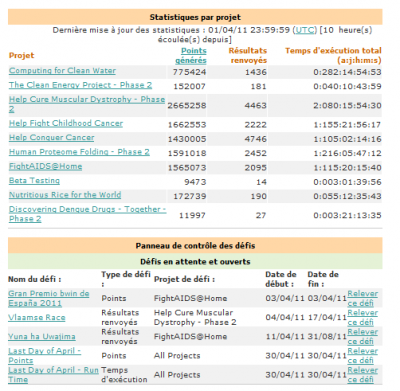Open Nutritious Rice for the World link
The width and height of the screenshot is (400, 391).
click(x=65, y=195)
